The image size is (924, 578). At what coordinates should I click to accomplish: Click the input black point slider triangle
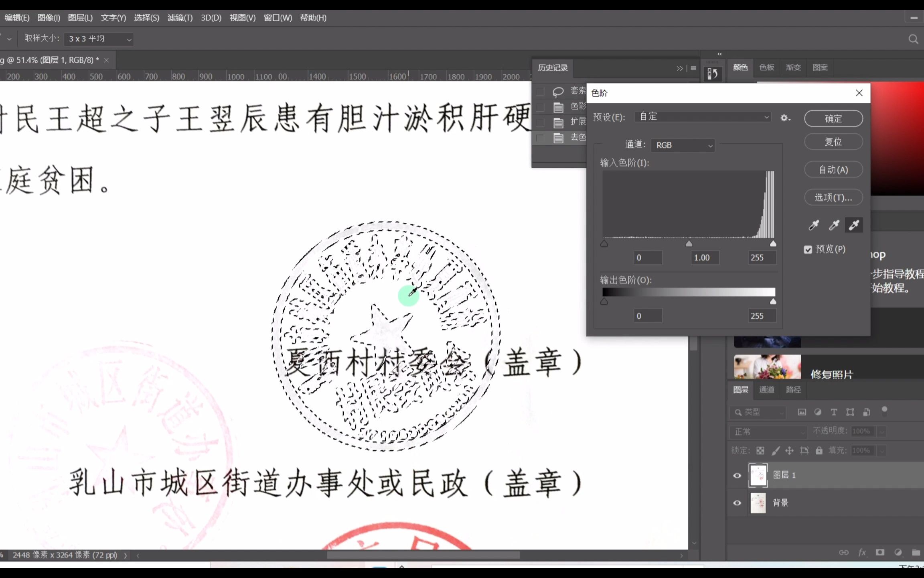pos(604,244)
